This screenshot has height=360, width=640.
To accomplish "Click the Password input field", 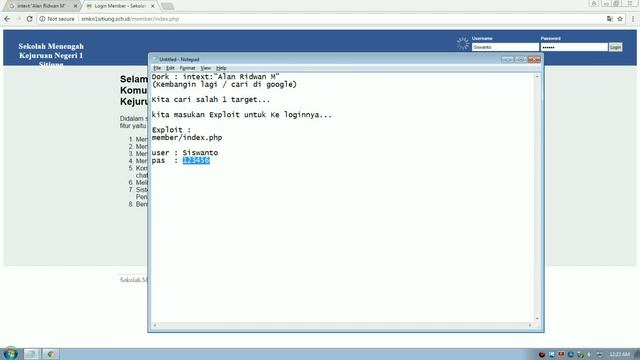I will coord(574,47).
